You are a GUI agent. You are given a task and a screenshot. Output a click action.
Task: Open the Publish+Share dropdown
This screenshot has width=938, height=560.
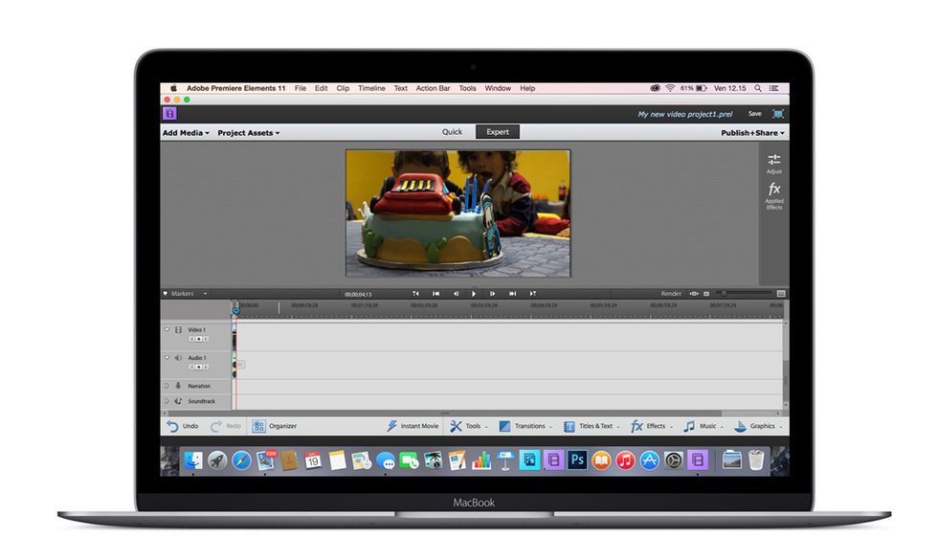(x=752, y=133)
